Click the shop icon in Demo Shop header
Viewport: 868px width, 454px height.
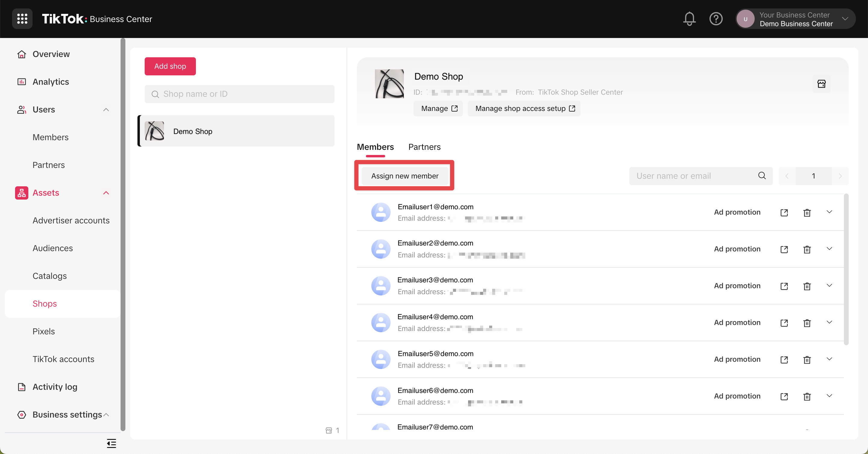pos(821,84)
